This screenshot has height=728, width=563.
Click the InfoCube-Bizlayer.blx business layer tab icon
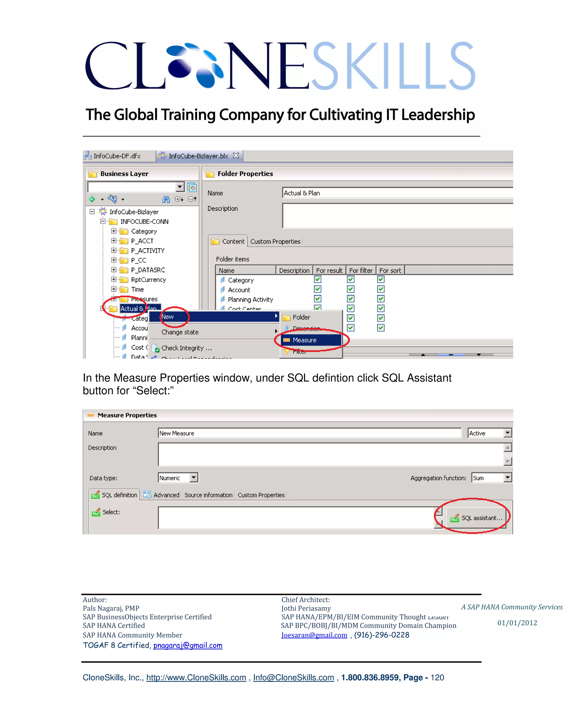(x=162, y=156)
